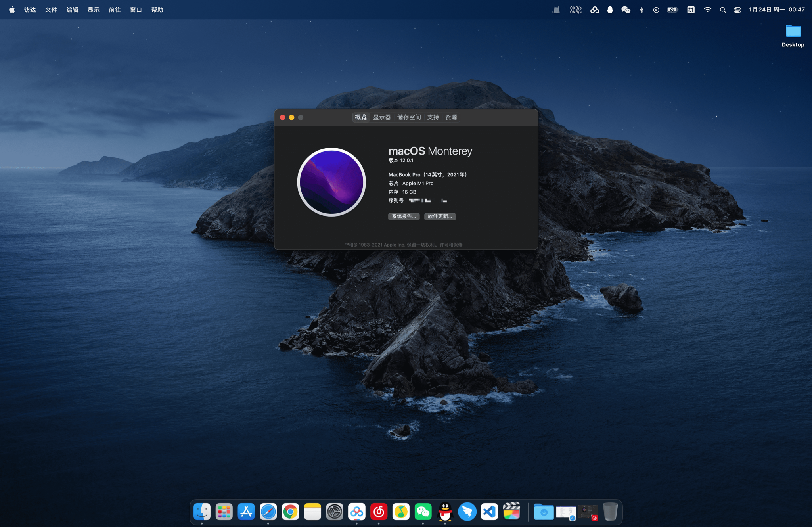Minimize the About This Mac window
Viewport: 812px width, 527px height.
click(x=292, y=117)
